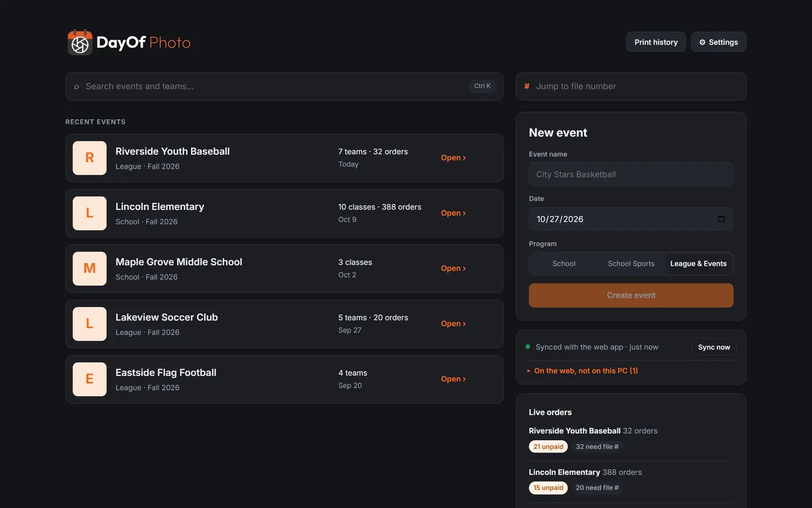Choose the League & Events program option

[698, 264]
